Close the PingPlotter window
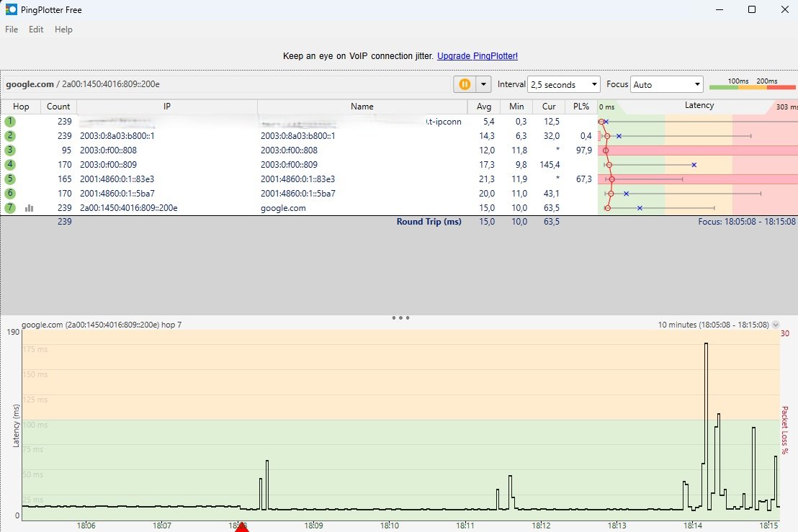 [x=785, y=9]
